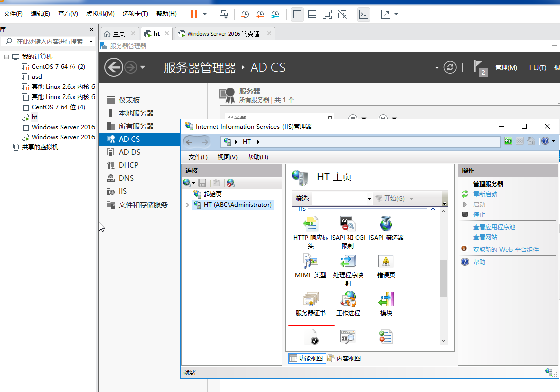Select 起始页 in connections tree
The height and width of the screenshot is (392, 560).
point(212,194)
